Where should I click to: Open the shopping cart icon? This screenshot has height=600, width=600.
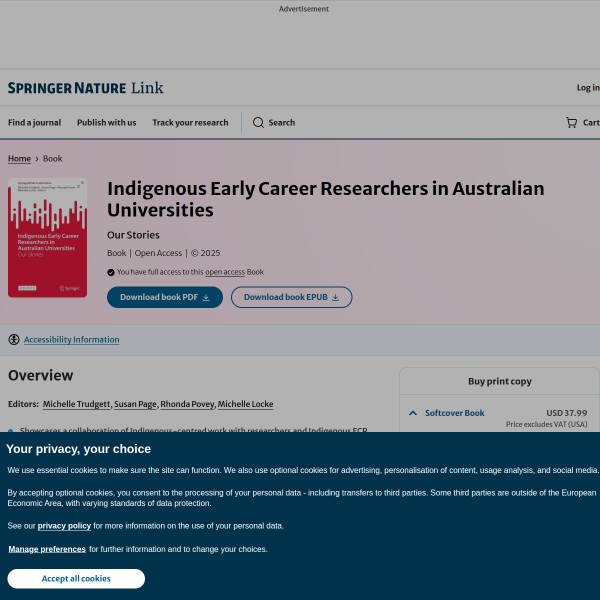[571, 123]
